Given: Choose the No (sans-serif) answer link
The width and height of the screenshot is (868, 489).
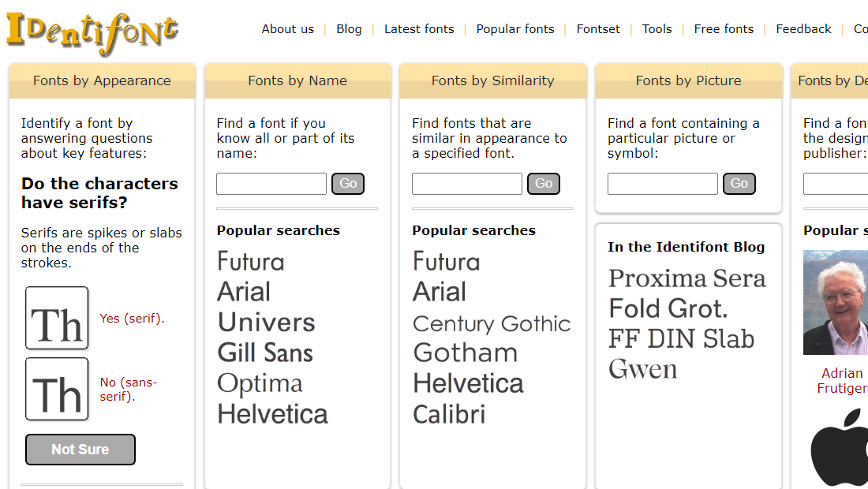Looking at the screenshot, I should pyautogui.click(x=129, y=390).
